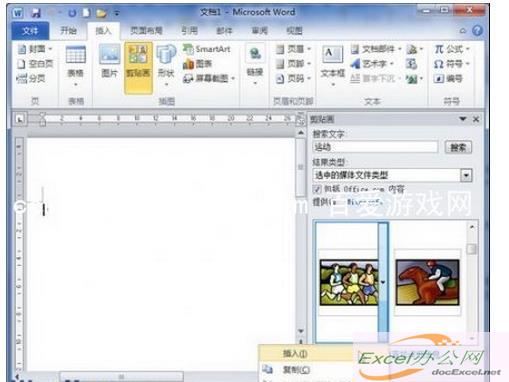Open the File (文件) menu

(30, 31)
